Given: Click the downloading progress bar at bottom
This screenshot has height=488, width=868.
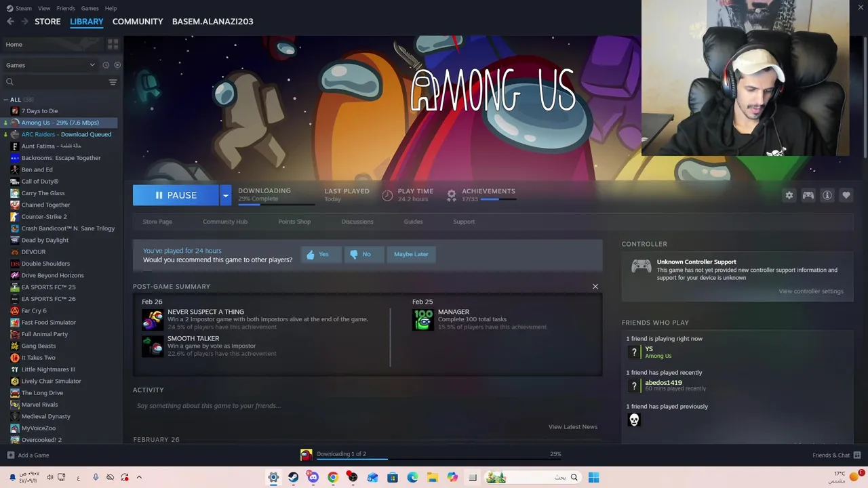Looking at the screenshot, I should pyautogui.click(x=439, y=459).
